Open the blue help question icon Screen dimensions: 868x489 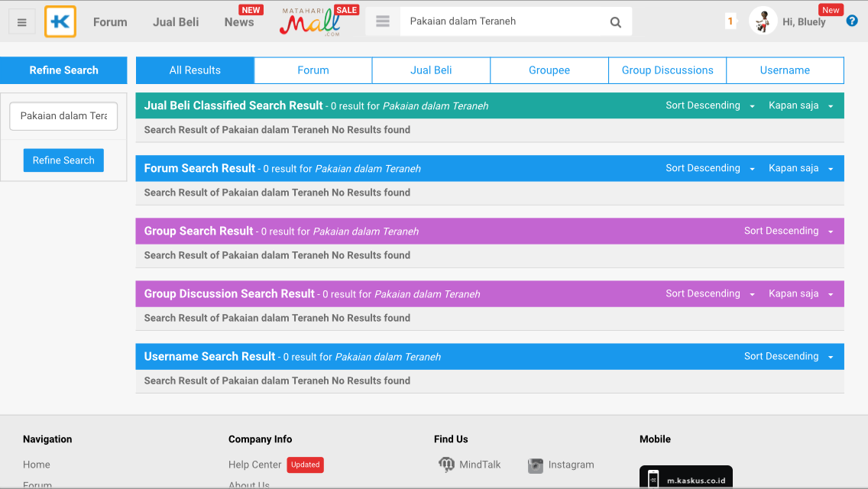click(x=852, y=21)
